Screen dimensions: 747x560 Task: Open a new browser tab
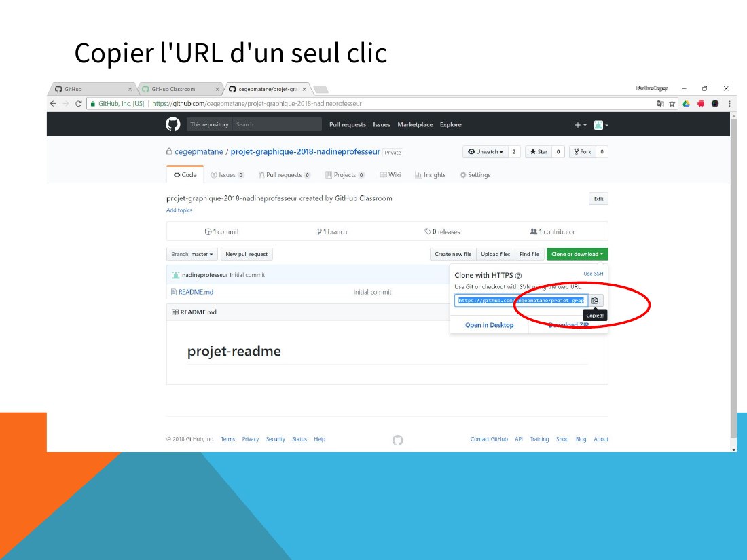click(321, 89)
